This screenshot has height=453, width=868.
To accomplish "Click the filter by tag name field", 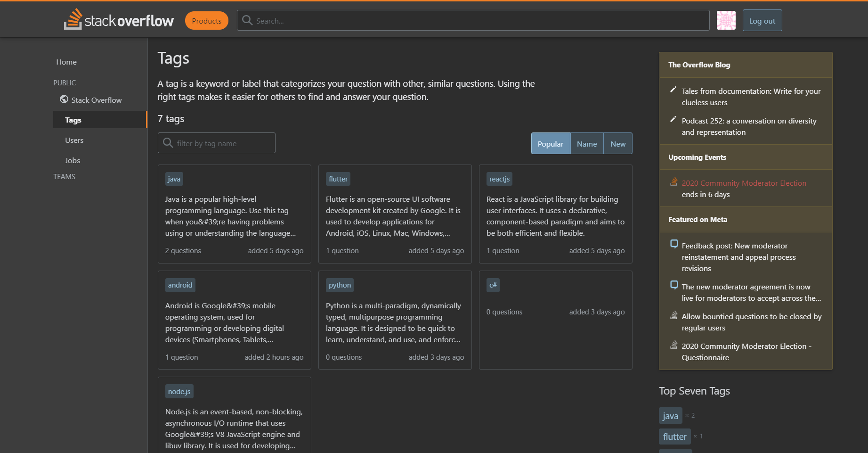I will pos(216,143).
